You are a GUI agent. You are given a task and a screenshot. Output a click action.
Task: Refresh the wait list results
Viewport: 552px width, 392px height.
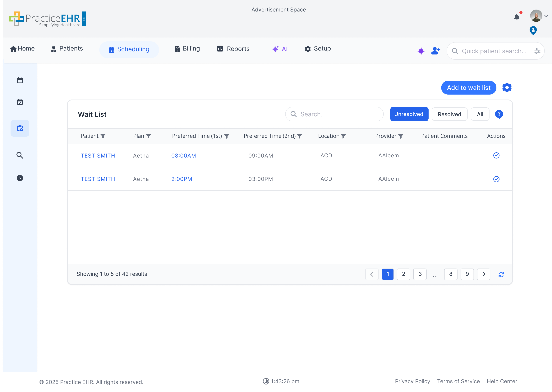(501, 274)
